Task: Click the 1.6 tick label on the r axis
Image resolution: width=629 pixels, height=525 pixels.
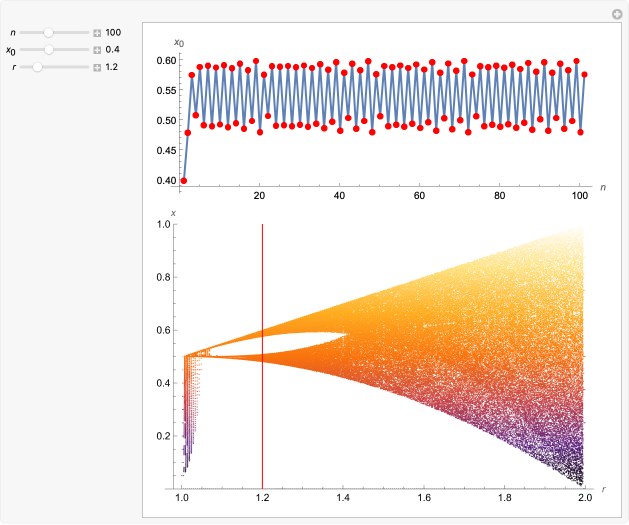Action: coord(424,498)
